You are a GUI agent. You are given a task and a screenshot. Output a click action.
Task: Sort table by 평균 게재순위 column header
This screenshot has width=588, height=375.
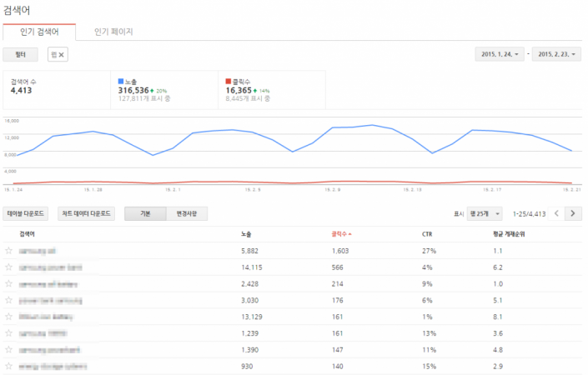point(509,234)
